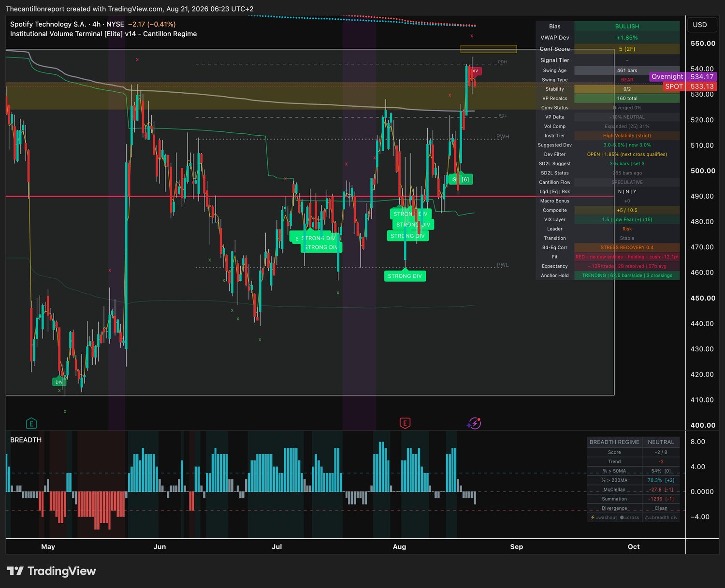
Task: Click the −4.00 breadth axis label
Action: [x=700, y=517]
